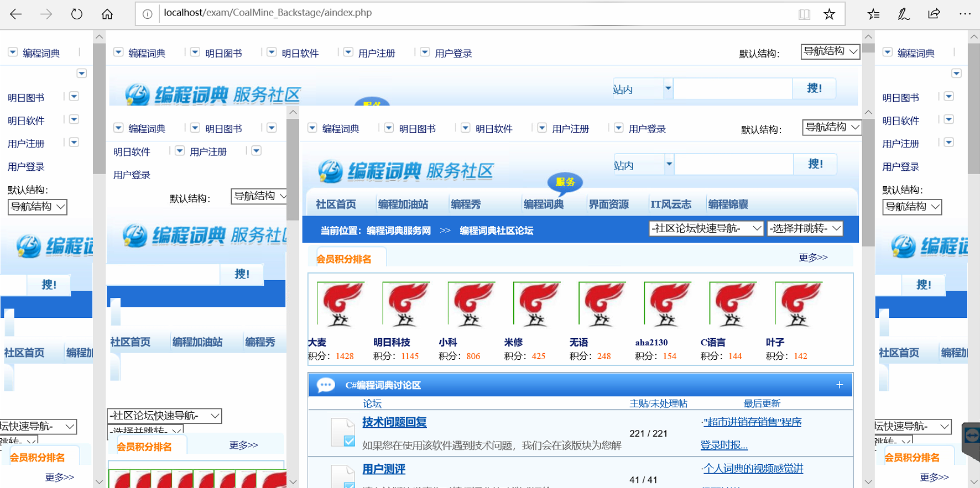Reload the page with the refresh icon

[77, 14]
